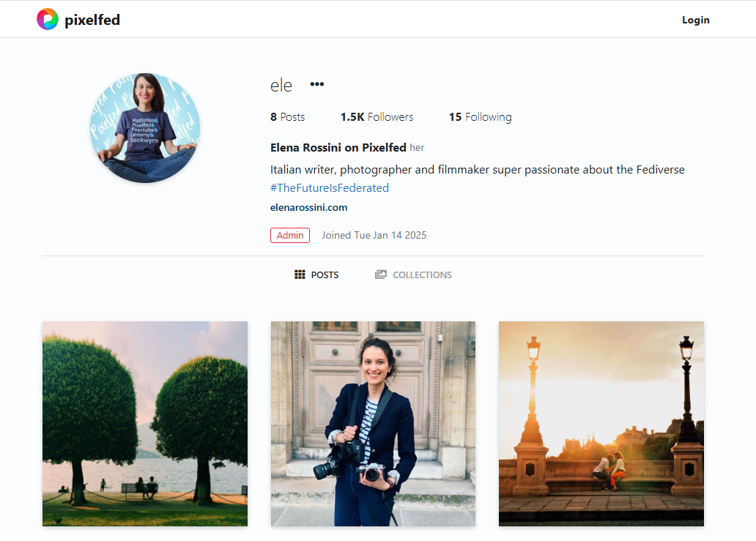
Task: View the 1.5K Followers list
Action: coord(377,117)
